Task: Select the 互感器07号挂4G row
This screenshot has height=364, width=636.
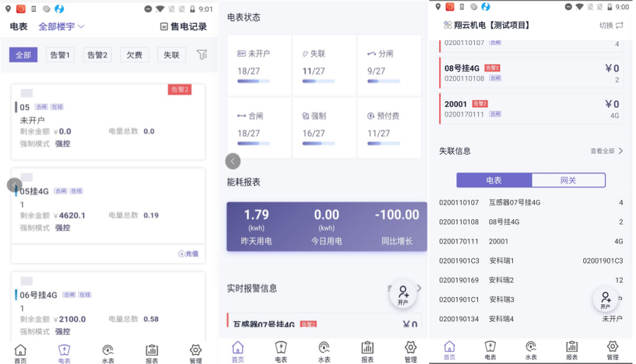Action: (531, 202)
